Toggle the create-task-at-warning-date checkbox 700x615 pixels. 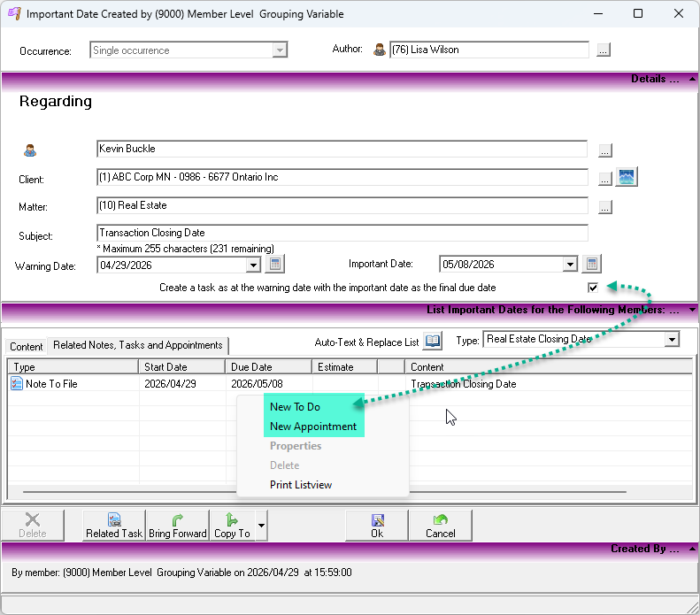[x=593, y=288]
